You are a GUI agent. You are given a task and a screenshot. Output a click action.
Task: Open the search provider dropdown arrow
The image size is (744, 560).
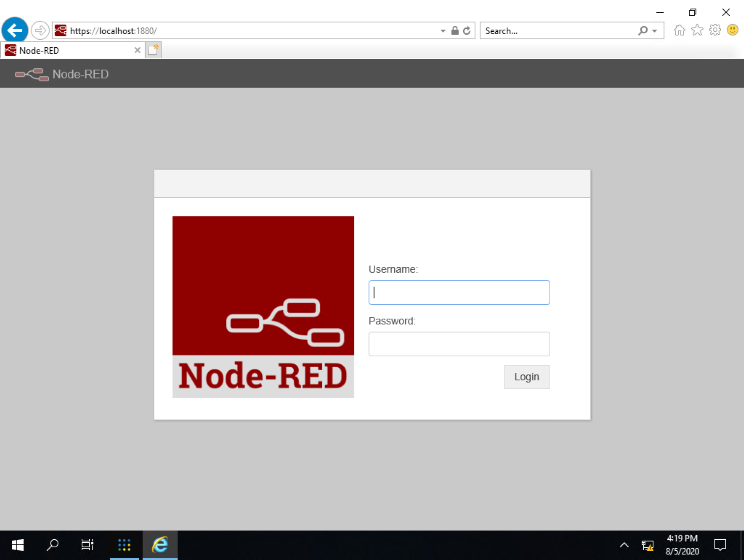coord(655,31)
